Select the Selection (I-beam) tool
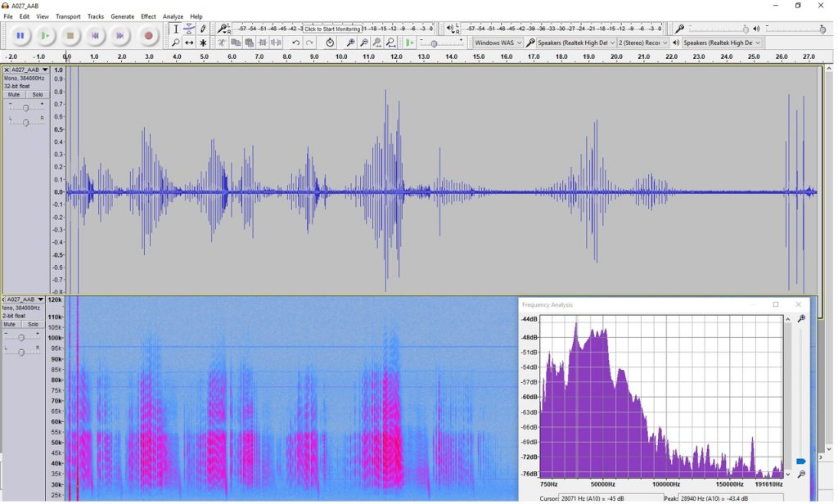The image size is (838, 504). click(175, 29)
